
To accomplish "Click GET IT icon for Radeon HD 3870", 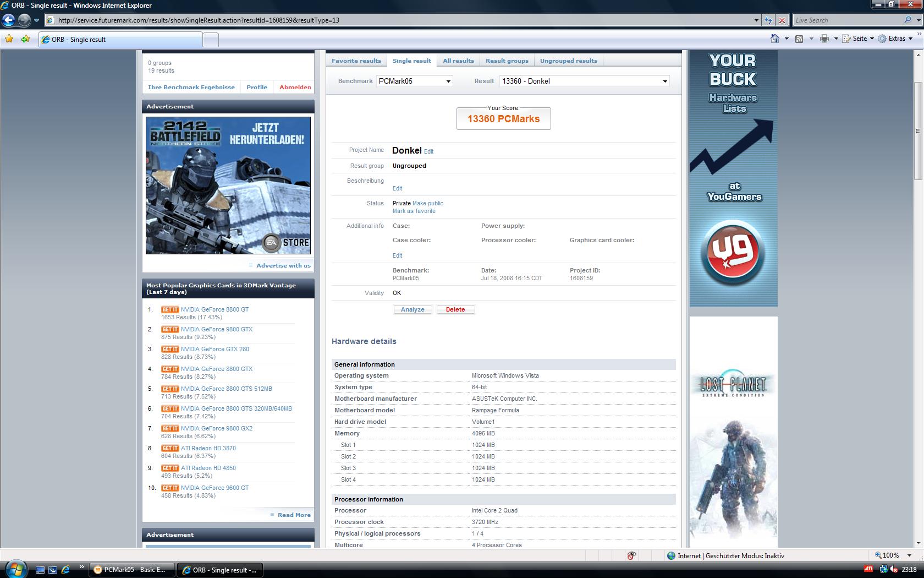I will point(170,448).
